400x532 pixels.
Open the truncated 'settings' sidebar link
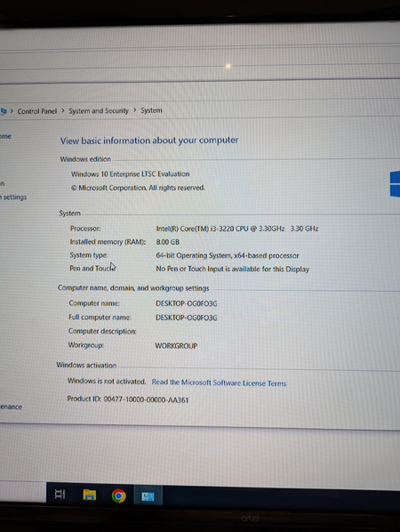click(x=13, y=197)
